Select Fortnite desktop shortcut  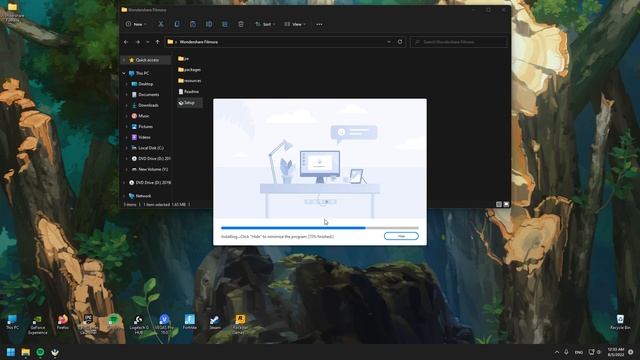click(189, 322)
